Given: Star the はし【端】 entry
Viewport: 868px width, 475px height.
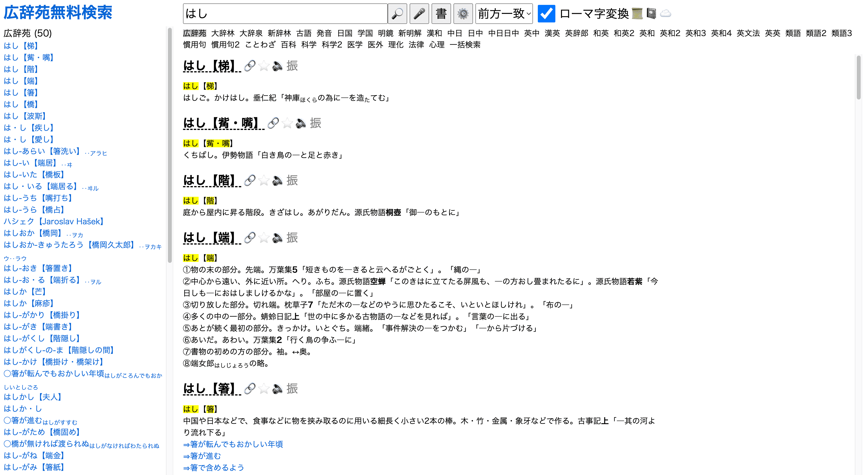Looking at the screenshot, I should [264, 238].
